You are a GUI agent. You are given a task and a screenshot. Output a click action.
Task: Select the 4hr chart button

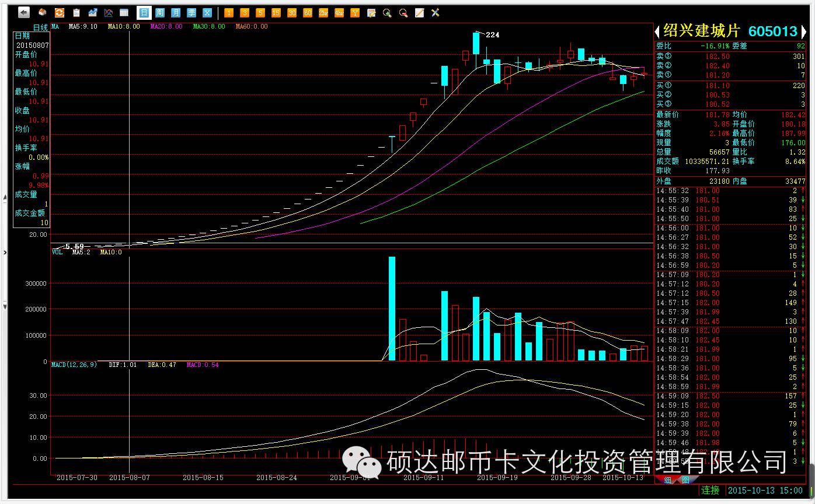coord(339,12)
